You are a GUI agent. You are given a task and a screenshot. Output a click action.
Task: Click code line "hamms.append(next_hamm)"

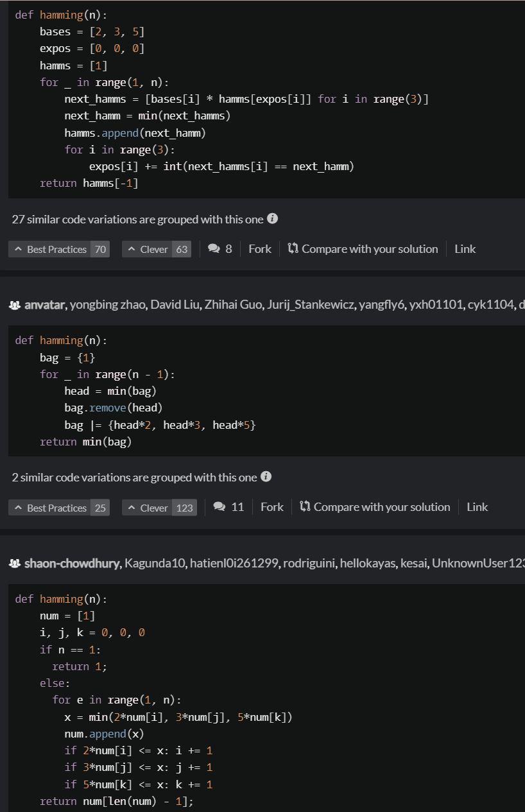tap(135, 133)
